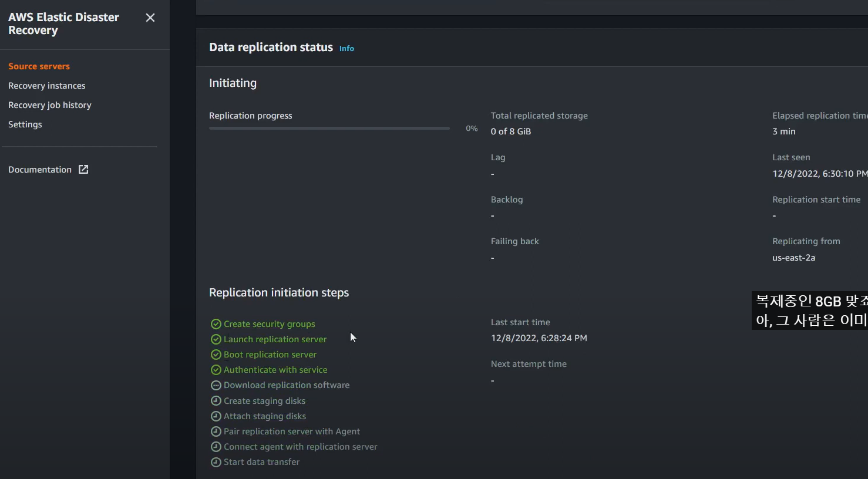Select the Launch replication server step text
The height and width of the screenshot is (479, 868).
(275, 339)
